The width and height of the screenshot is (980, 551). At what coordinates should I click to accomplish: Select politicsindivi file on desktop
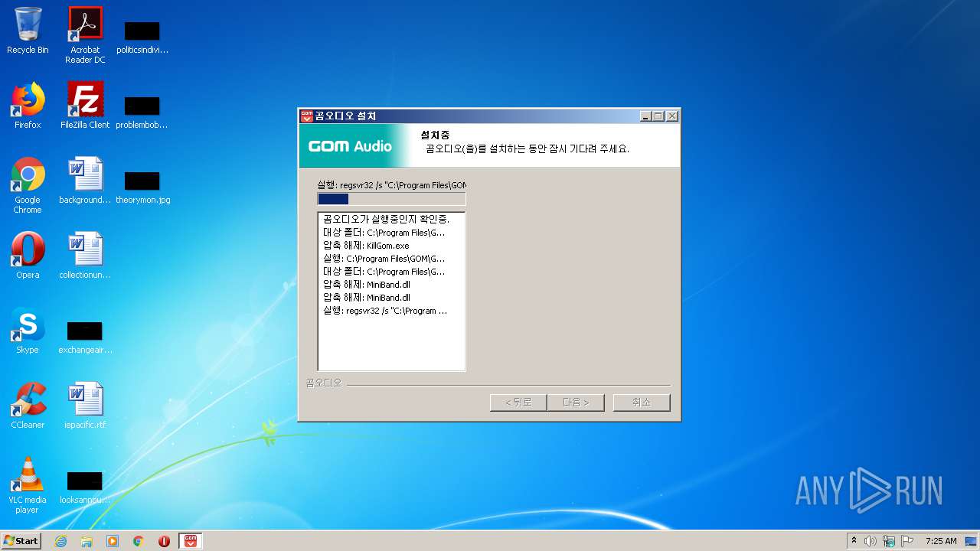pyautogui.click(x=142, y=37)
